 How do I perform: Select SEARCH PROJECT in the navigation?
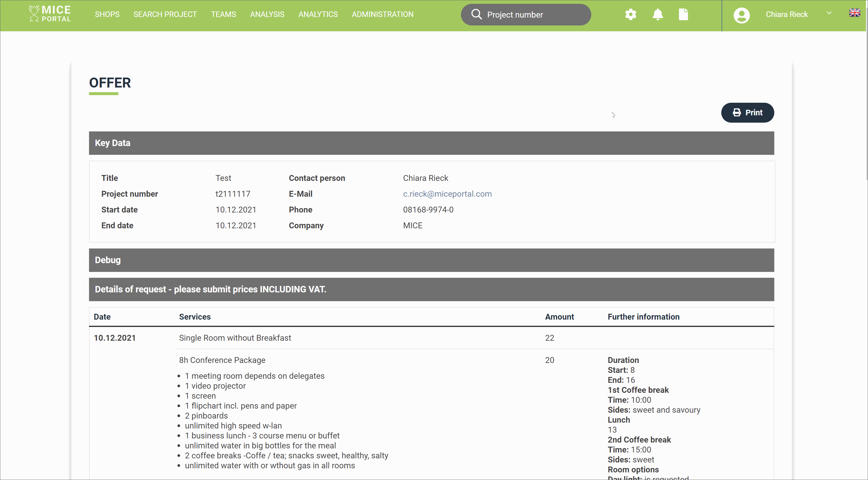[165, 14]
